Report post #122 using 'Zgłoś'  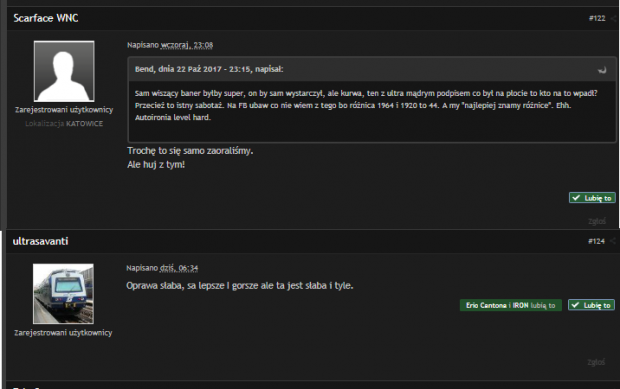coord(597,221)
